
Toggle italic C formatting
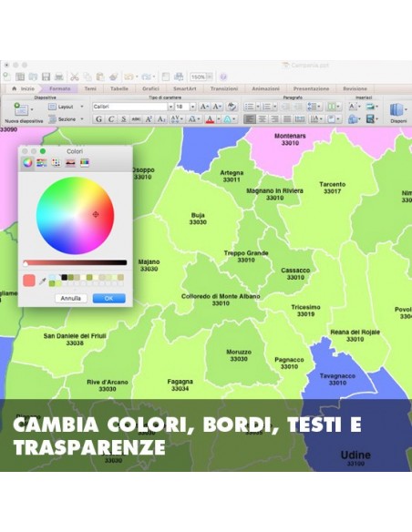[x=111, y=119]
